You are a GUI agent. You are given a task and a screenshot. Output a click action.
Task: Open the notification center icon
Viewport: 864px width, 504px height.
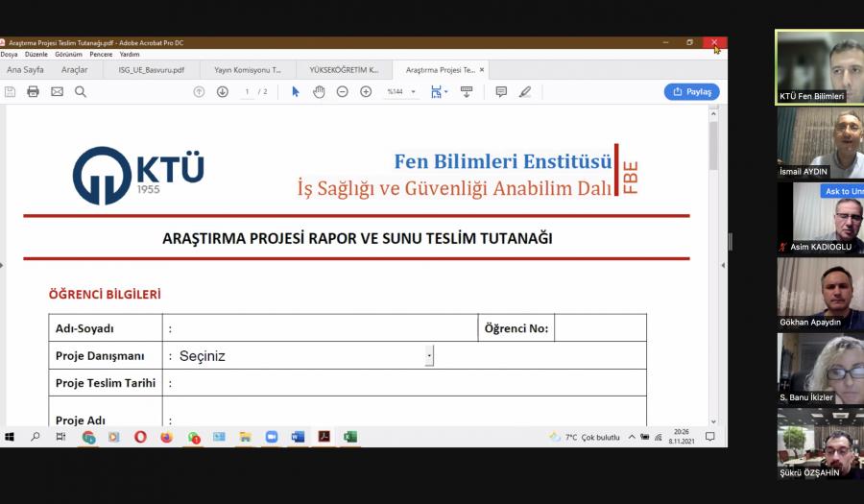click(710, 437)
